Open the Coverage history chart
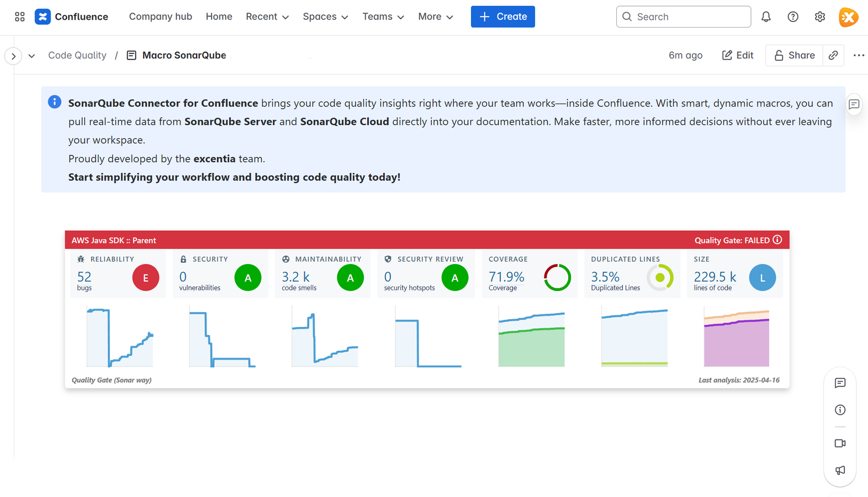 531,337
